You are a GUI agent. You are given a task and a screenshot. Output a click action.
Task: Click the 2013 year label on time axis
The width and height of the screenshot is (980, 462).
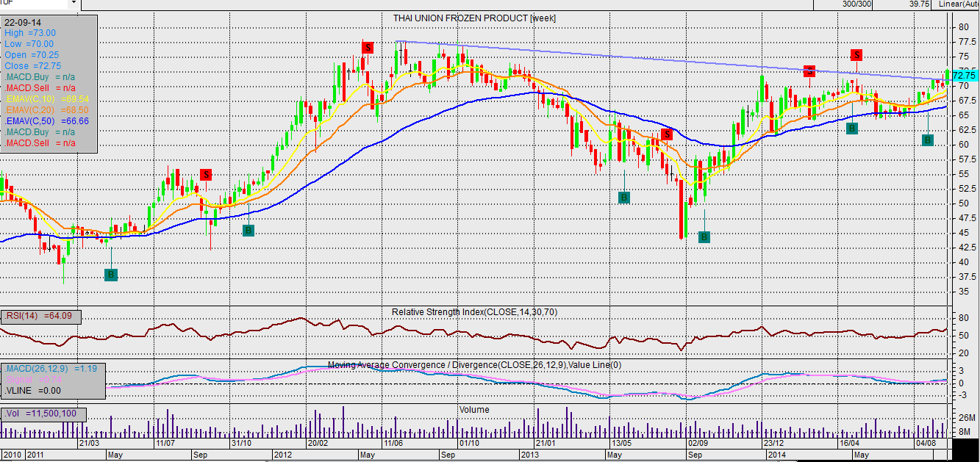pyautogui.click(x=531, y=455)
